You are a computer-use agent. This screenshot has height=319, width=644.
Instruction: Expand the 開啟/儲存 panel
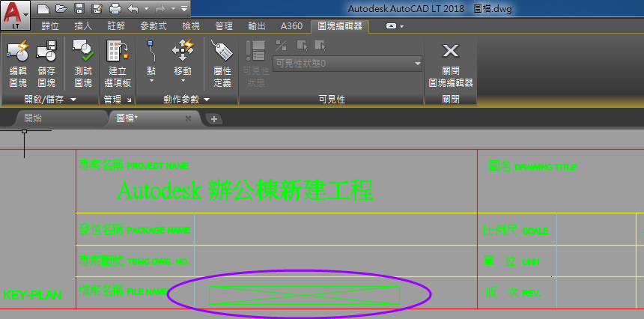[50, 100]
